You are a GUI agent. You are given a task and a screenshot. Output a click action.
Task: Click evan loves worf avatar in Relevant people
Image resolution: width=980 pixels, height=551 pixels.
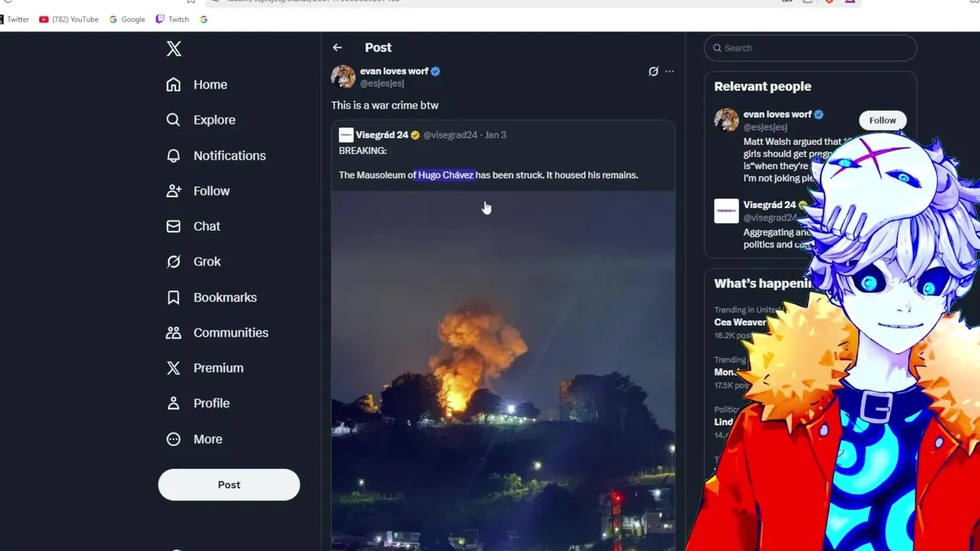click(x=727, y=120)
